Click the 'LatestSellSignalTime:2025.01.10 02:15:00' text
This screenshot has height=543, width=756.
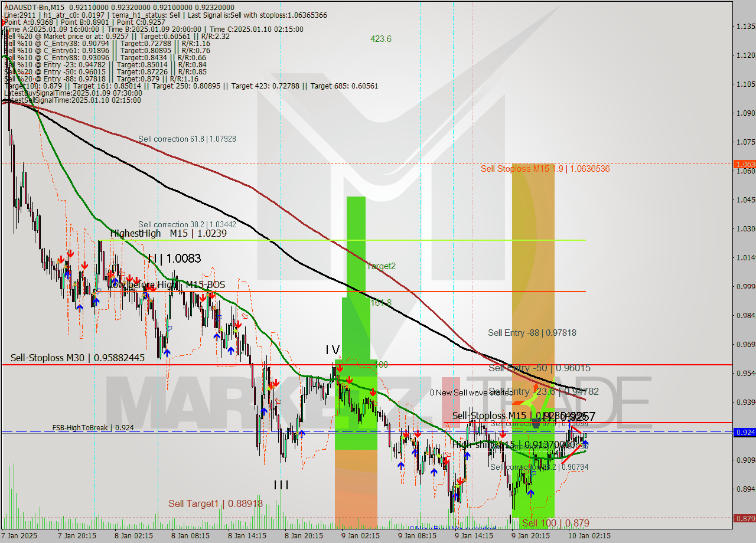[73, 100]
